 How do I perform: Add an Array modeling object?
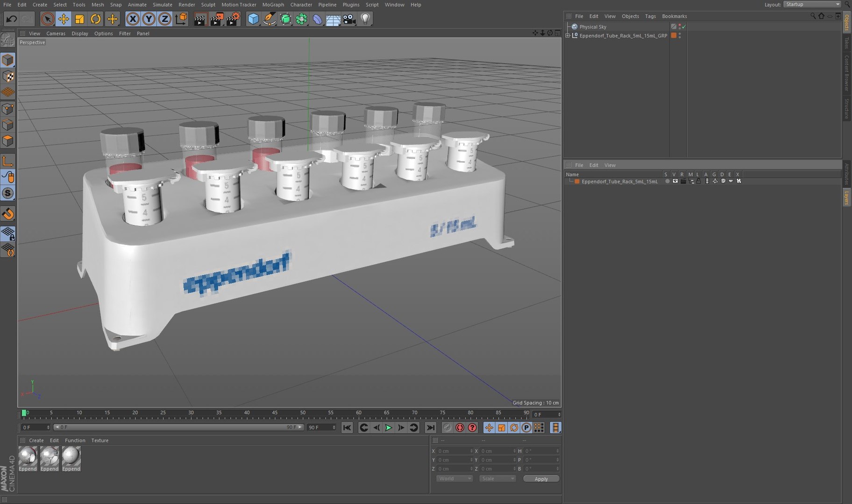pyautogui.click(x=302, y=19)
